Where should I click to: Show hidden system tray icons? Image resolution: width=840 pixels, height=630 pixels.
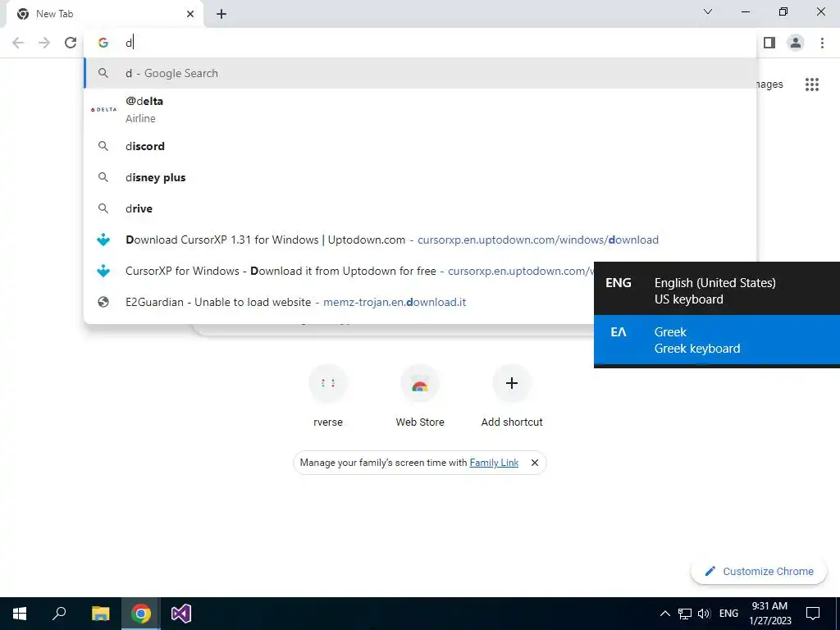click(x=664, y=614)
